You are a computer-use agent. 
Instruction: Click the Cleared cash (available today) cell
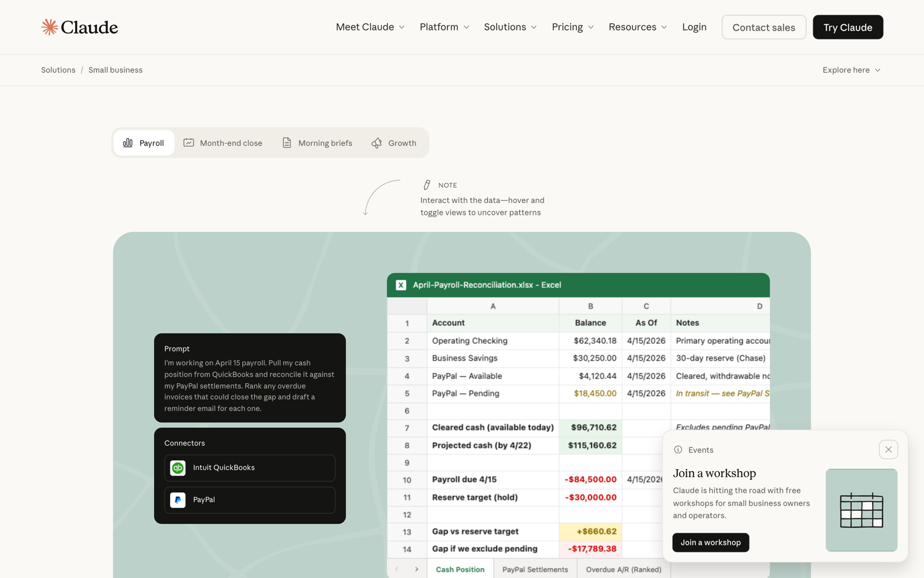(x=493, y=428)
